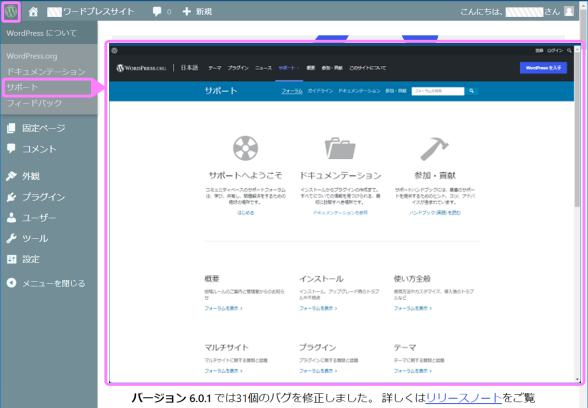
Task: Click ログイン in the embedded top bar
Action: [x=555, y=51]
